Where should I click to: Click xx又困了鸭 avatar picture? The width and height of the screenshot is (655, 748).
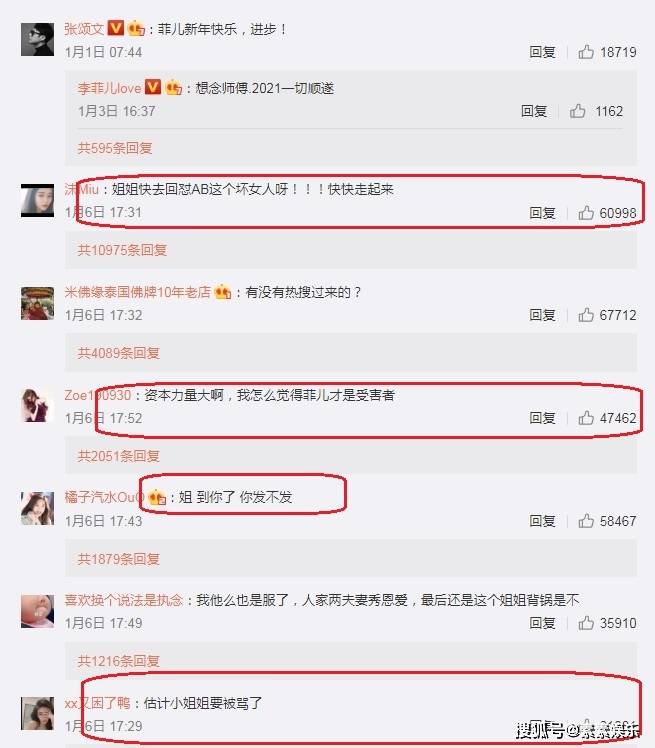pyautogui.click(x=37, y=714)
